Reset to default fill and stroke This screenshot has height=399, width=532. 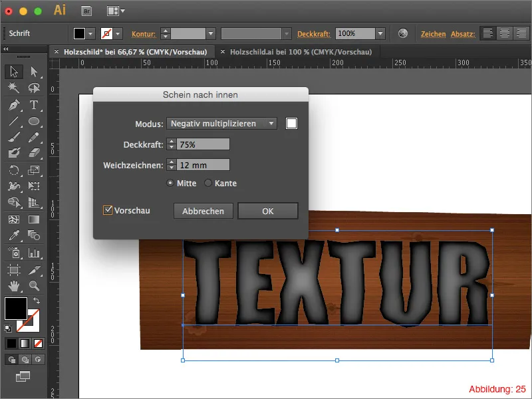[x=8, y=328]
